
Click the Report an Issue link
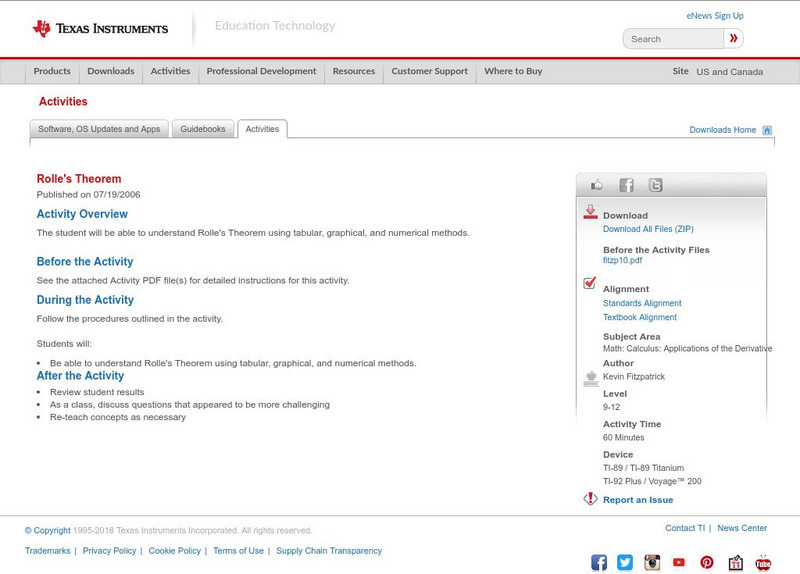[x=638, y=500]
